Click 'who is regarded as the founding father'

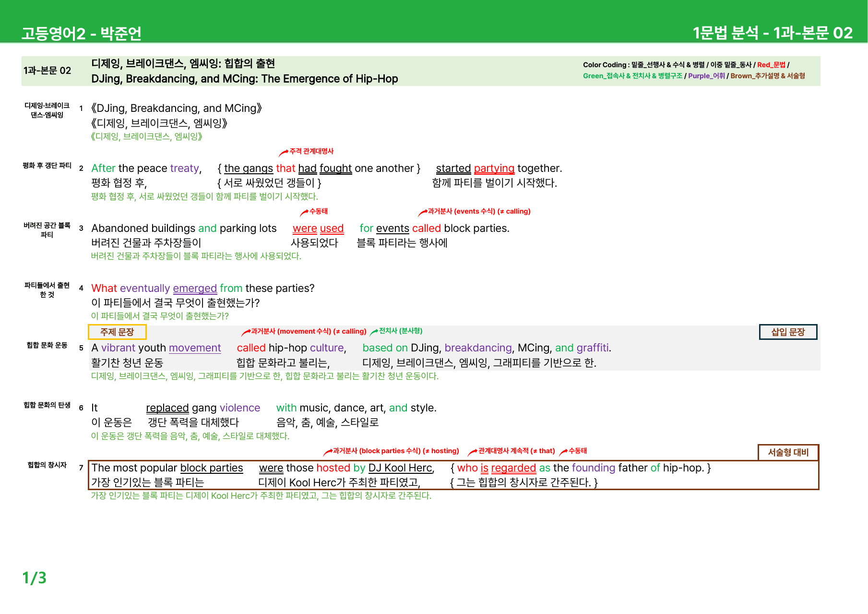(552, 468)
